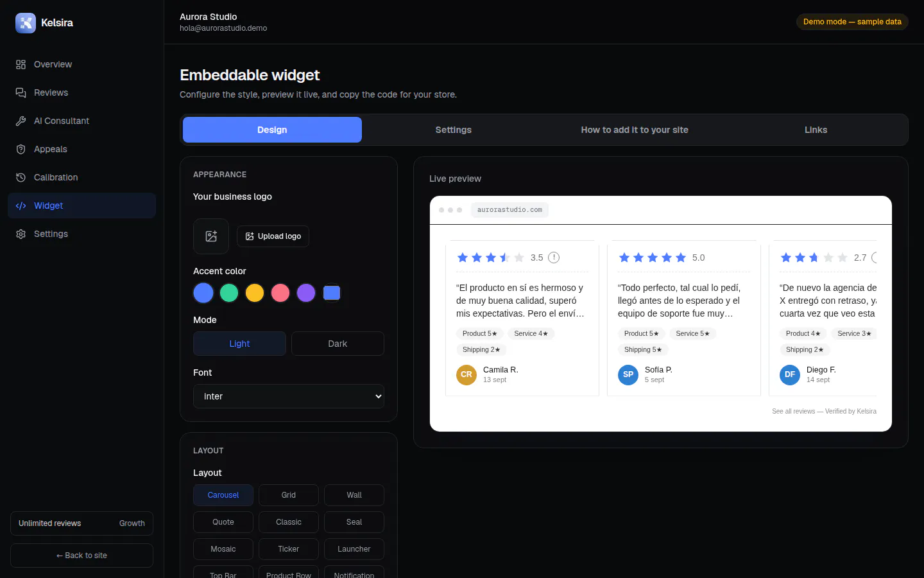The width and height of the screenshot is (924, 578).
Task: Open Appeals in the sidebar
Action: tap(81, 149)
